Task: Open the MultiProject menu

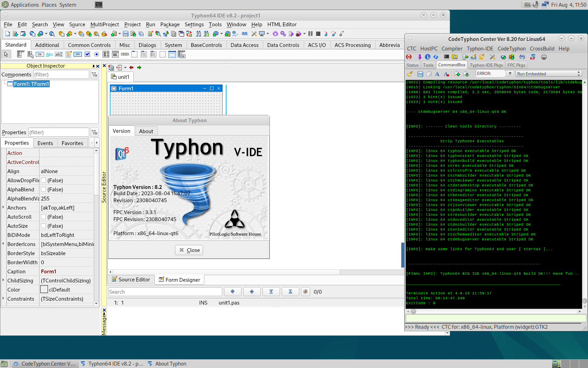Action: [x=105, y=25]
